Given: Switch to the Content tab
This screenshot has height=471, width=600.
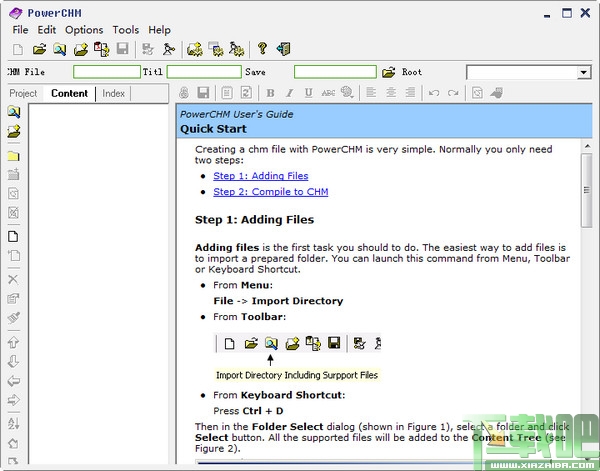Looking at the screenshot, I should point(69,93).
